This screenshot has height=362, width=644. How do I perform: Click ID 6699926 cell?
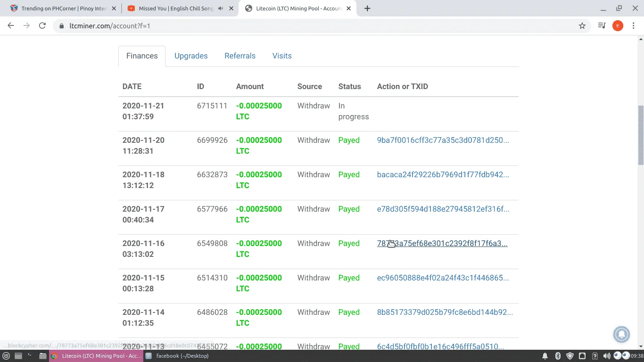click(212, 140)
